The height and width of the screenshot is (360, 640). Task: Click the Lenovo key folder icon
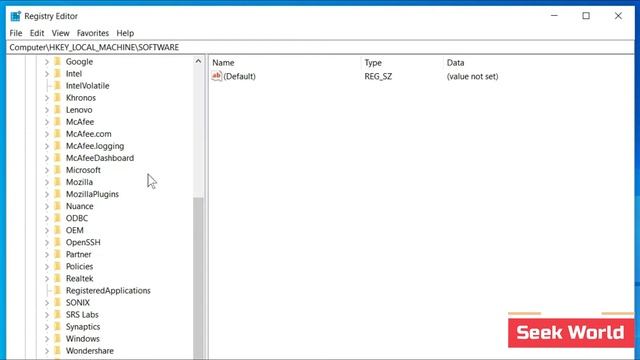[58, 110]
